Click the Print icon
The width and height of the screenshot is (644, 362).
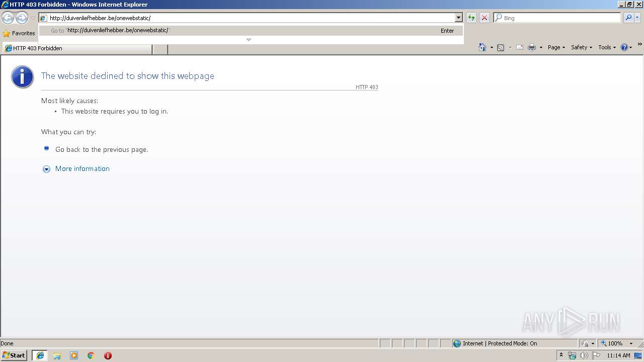pyautogui.click(x=532, y=47)
